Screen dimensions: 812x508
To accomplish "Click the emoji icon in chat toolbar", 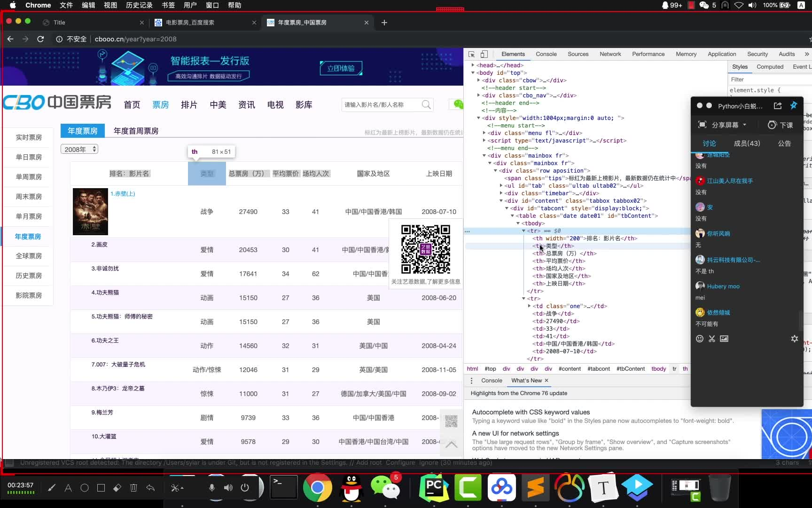I will coord(700,339).
